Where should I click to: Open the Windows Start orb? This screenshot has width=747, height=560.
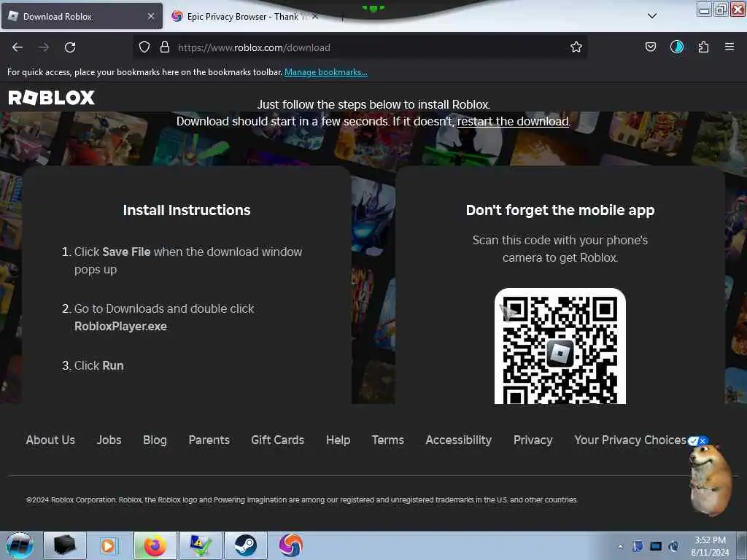coord(20,545)
